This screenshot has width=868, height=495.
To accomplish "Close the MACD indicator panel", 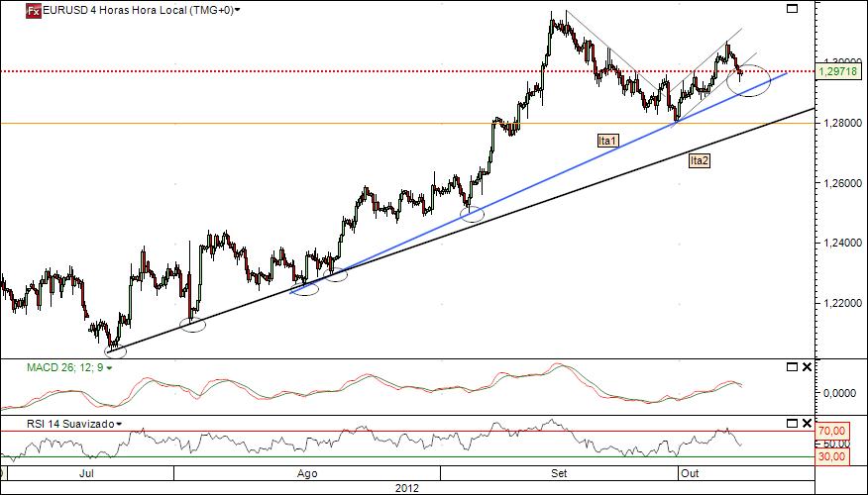I will (807, 366).
